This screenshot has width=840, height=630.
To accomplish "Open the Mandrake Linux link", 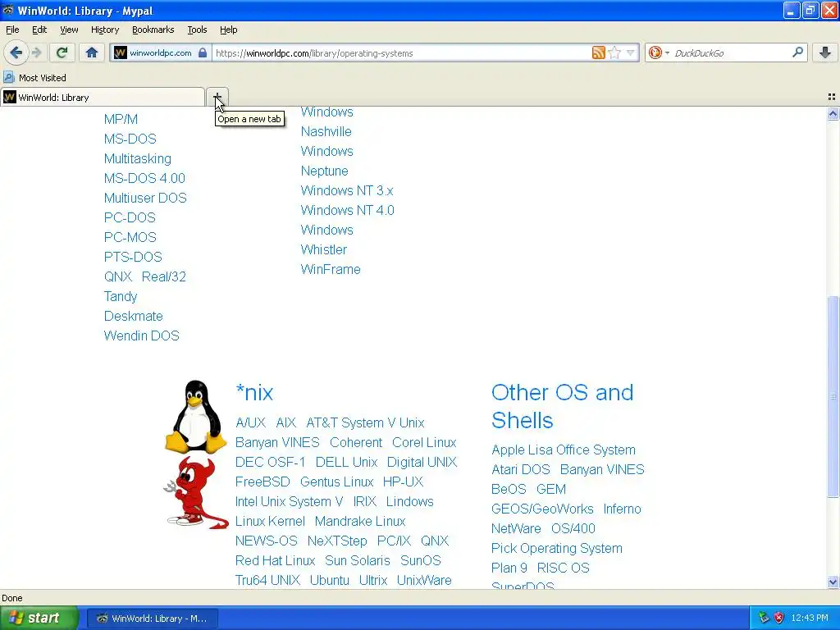I will 360,521.
